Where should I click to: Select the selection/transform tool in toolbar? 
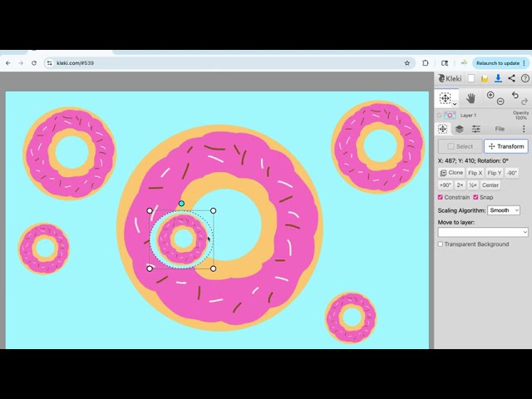pos(445,98)
